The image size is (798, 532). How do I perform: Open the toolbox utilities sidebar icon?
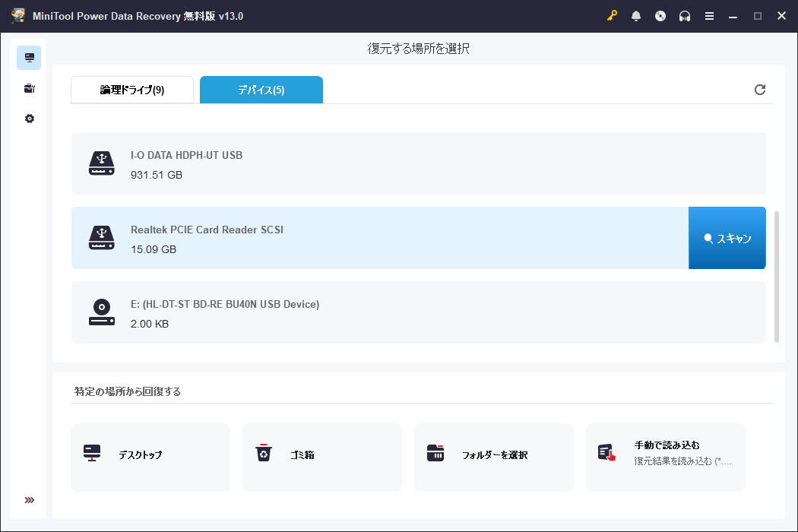pos(29,89)
